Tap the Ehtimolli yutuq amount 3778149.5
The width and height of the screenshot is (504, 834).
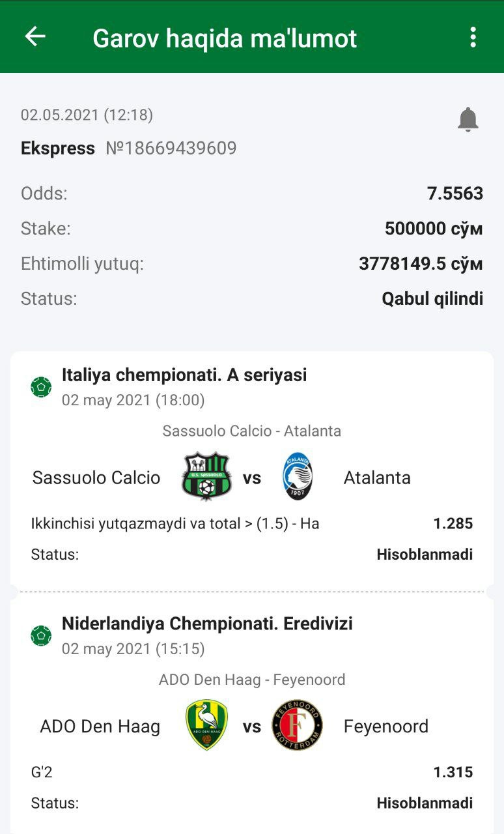421,264
